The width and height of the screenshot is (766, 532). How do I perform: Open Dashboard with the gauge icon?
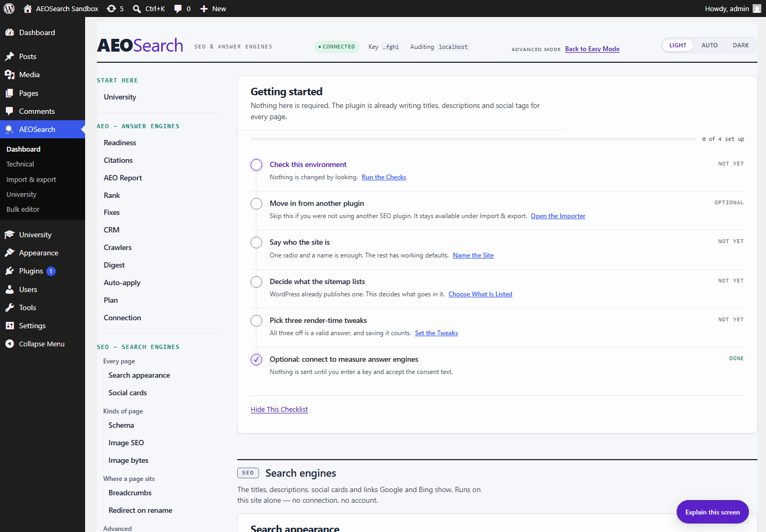[x=10, y=32]
